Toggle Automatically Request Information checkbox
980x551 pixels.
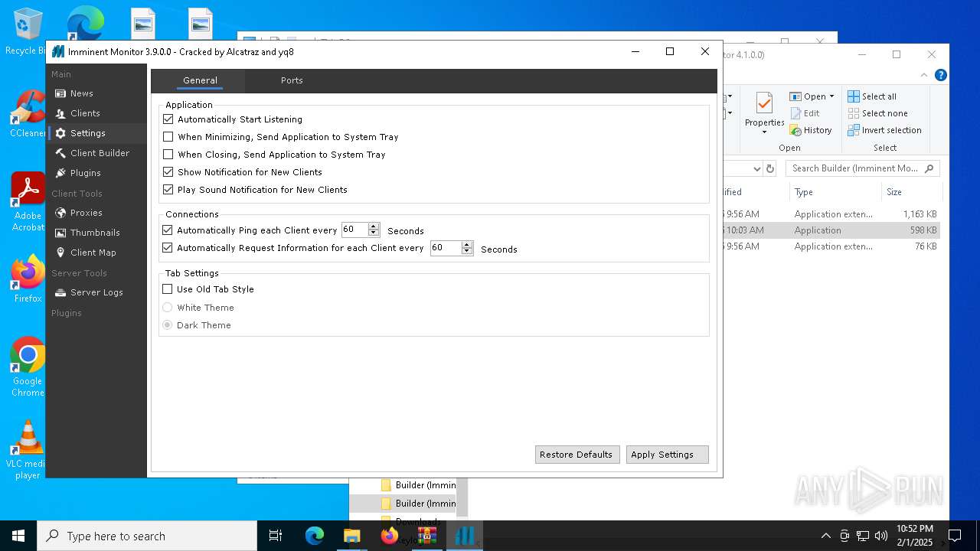(x=168, y=248)
